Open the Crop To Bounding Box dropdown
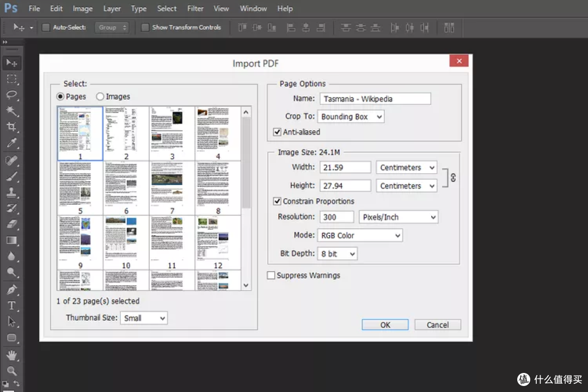588x392 pixels. click(x=351, y=117)
